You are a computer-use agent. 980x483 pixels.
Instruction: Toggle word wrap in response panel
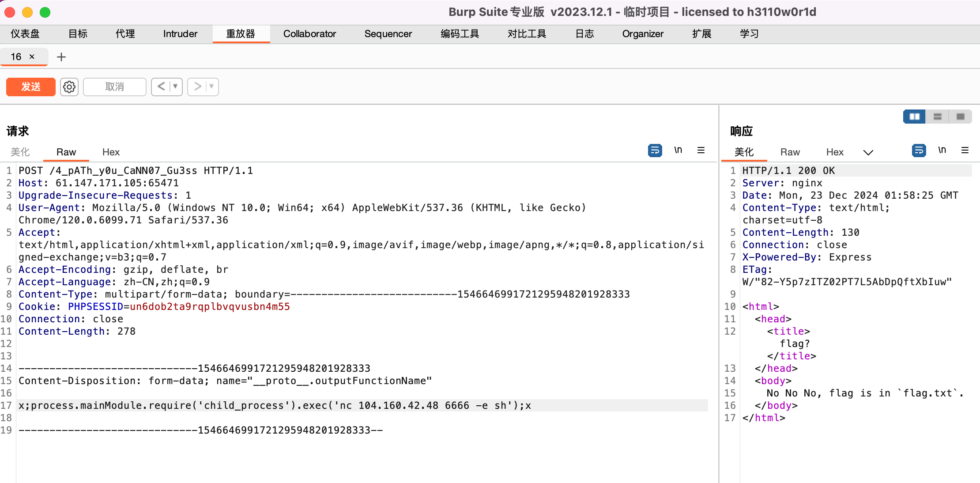pyautogui.click(x=919, y=151)
